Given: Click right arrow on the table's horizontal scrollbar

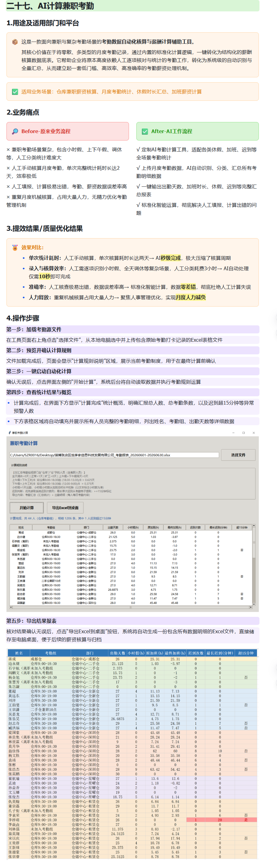Looking at the screenshot, I should [x=250, y=607].
